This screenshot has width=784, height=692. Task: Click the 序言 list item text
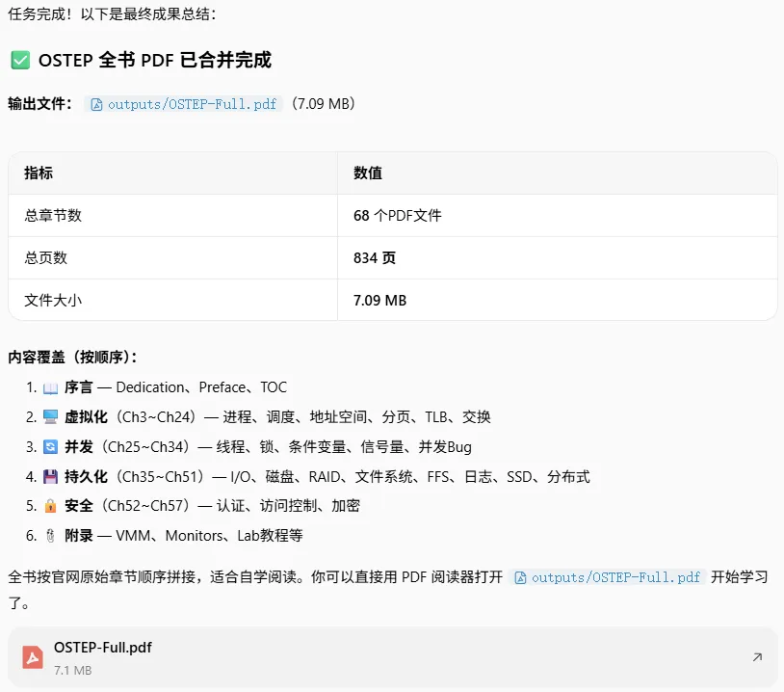pos(175,387)
